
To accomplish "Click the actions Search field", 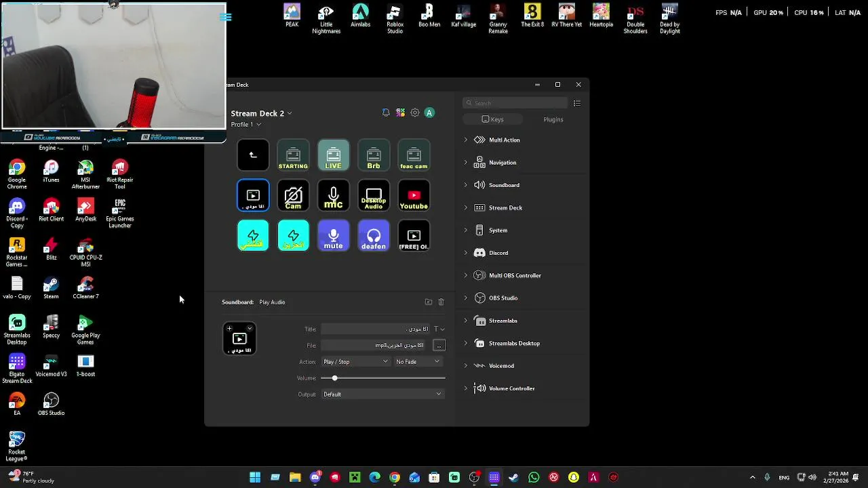I will (x=515, y=103).
